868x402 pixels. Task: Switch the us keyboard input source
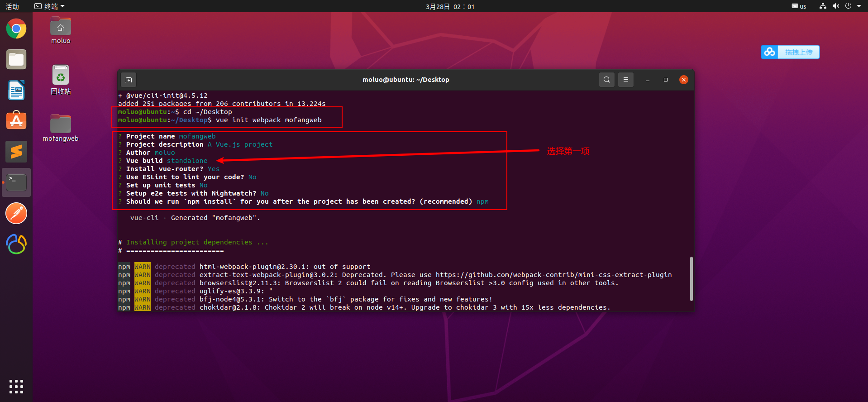799,6
